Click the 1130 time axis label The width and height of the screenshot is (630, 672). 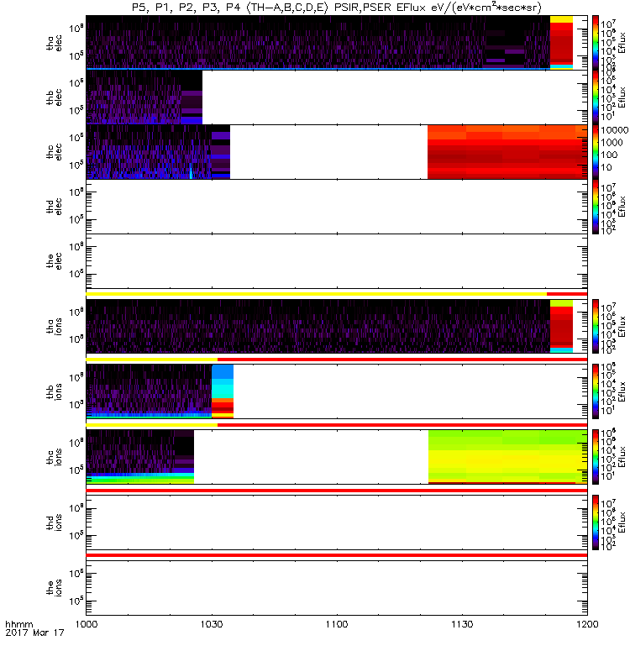coord(462,624)
